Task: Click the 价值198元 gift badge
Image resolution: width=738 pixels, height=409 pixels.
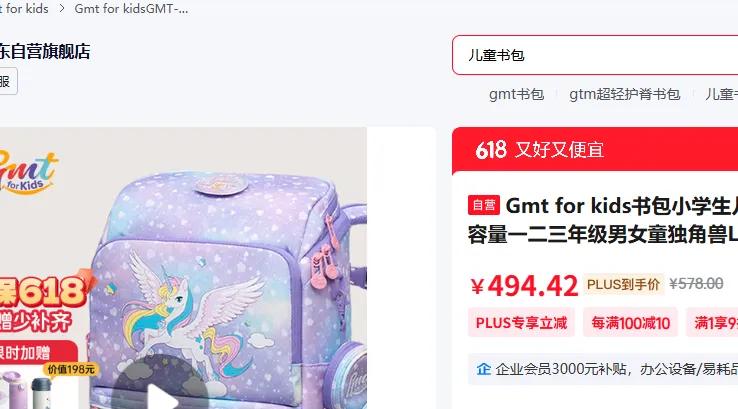Action: tap(71, 369)
